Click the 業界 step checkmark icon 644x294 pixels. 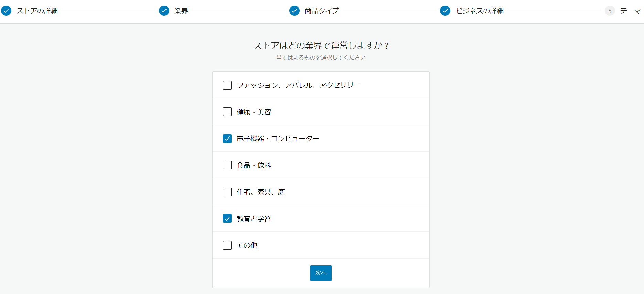tap(164, 11)
